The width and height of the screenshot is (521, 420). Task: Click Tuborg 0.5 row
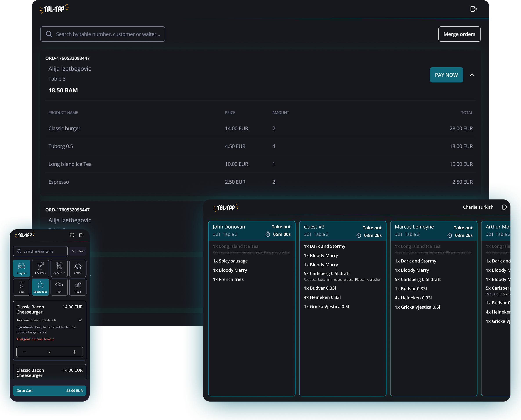coord(260,146)
